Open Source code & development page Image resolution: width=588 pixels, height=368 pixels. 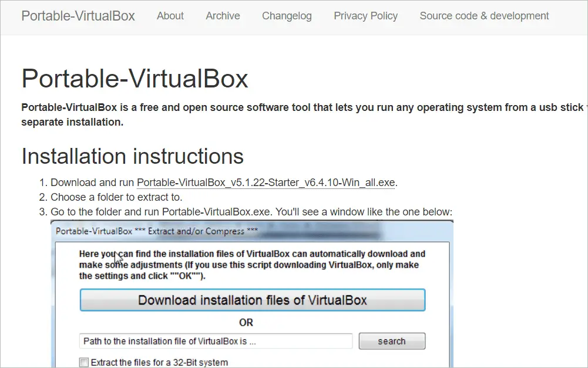[x=484, y=16]
